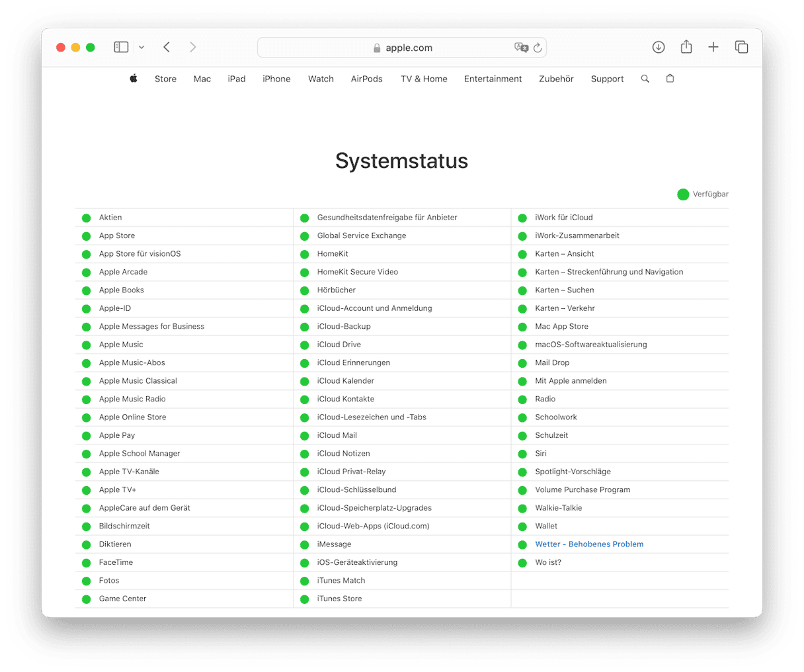Viewport: 804px width, 672px height.
Task: Open the Support menu item
Action: coord(608,79)
